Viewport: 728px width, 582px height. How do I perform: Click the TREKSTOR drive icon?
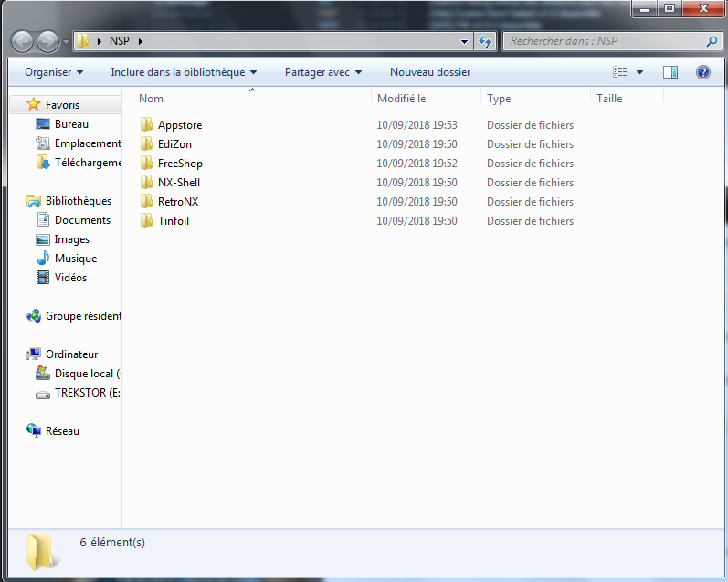coord(43,395)
